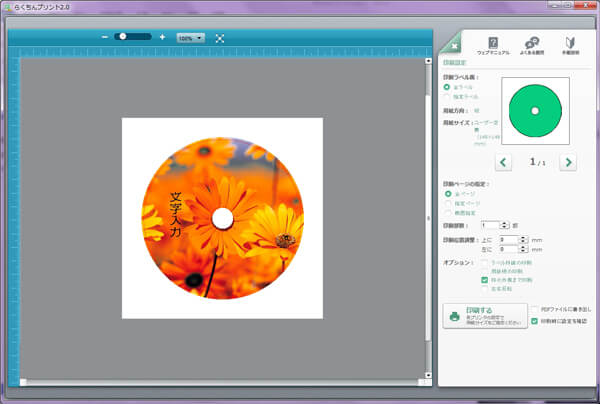Click the 左に position offset field

pos(509,249)
